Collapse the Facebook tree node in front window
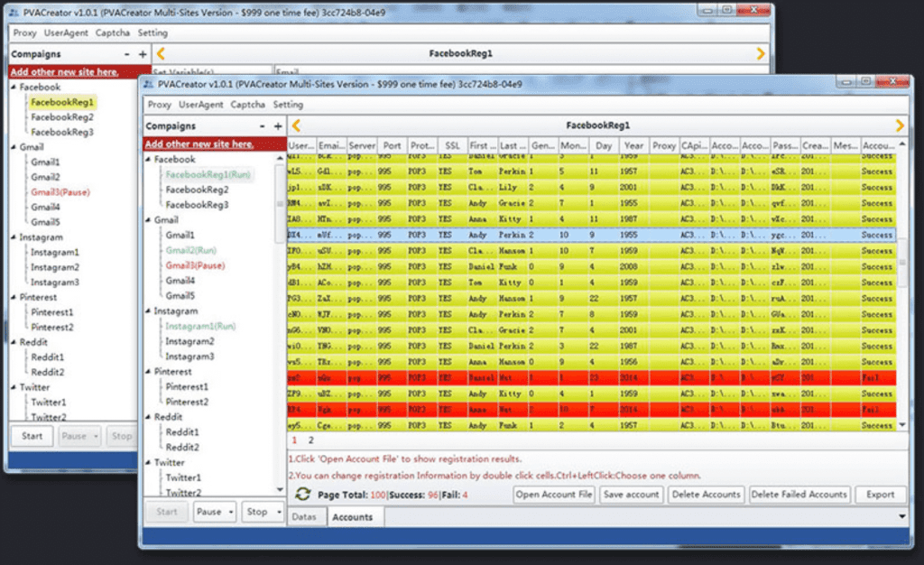Screen dimensions: 924x565 click(148, 159)
